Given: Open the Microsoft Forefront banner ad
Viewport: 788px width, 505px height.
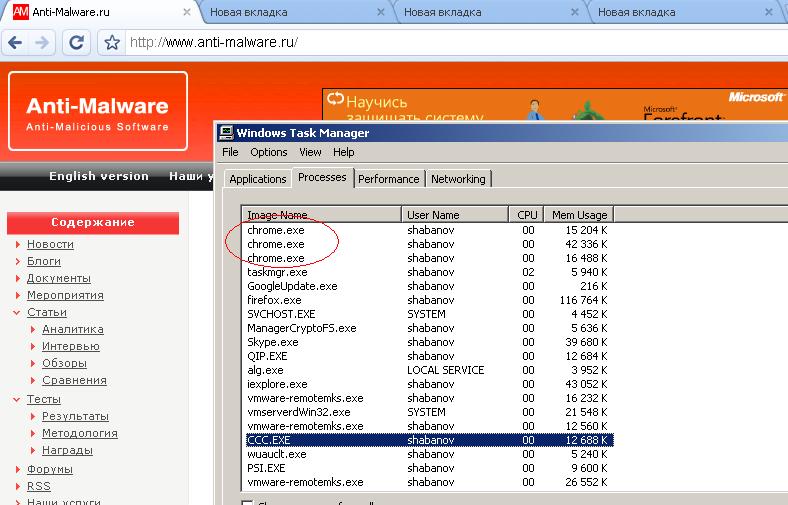Looking at the screenshot, I should pos(555,105).
